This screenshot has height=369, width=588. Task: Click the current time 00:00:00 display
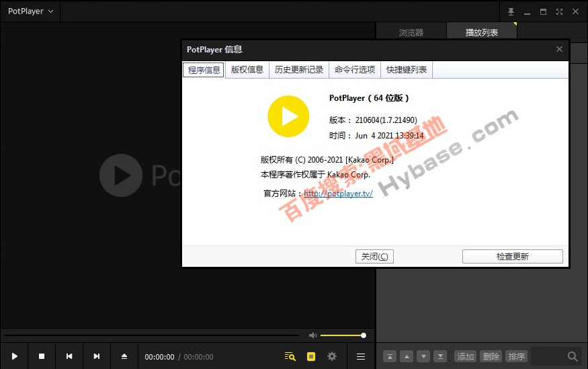(159, 357)
